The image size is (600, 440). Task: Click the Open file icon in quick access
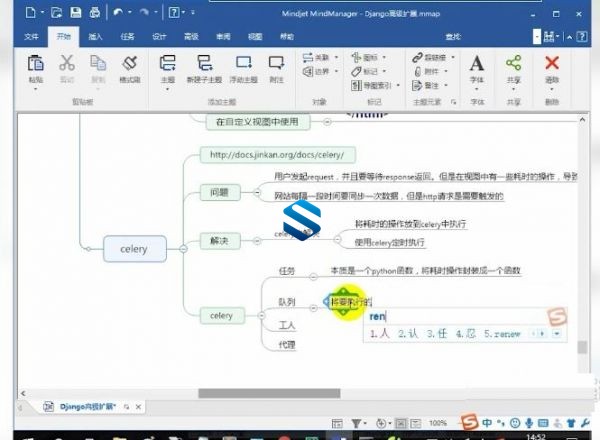(56, 13)
